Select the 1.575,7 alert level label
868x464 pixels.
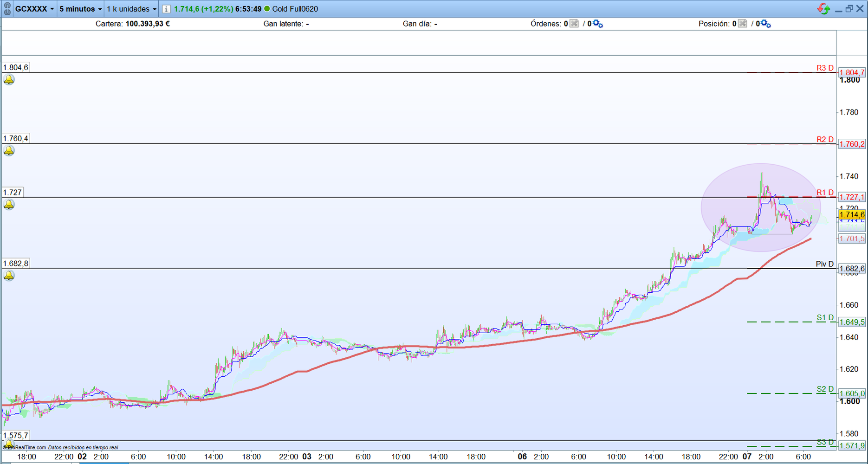point(16,436)
